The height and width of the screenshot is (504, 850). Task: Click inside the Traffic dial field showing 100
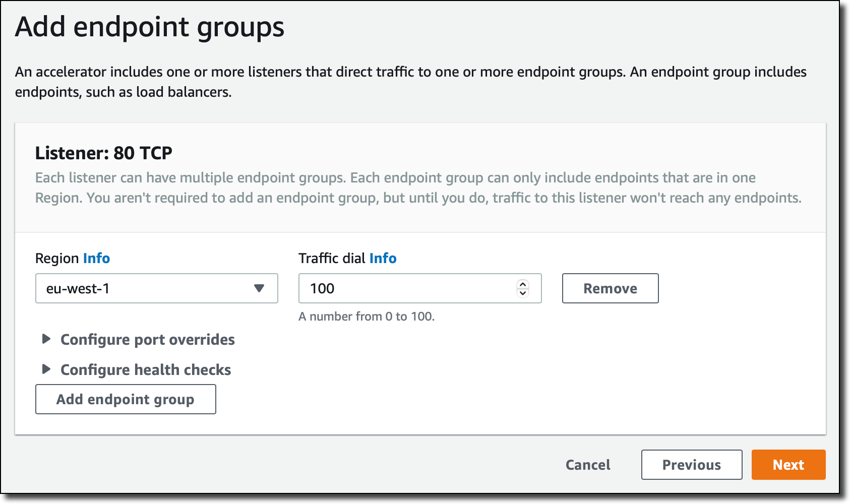pyautogui.click(x=407, y=288)
